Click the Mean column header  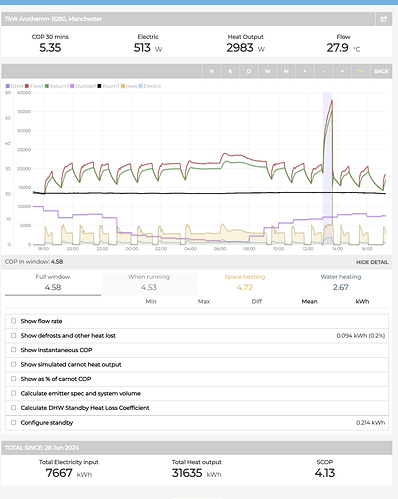point(310,301)
